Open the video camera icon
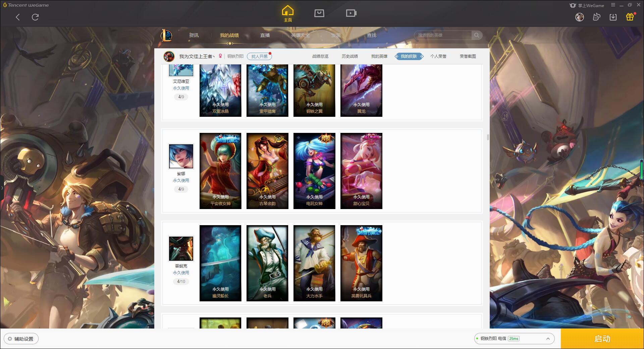This screenshot has width=644, height=349. click(x=351, y=13)
